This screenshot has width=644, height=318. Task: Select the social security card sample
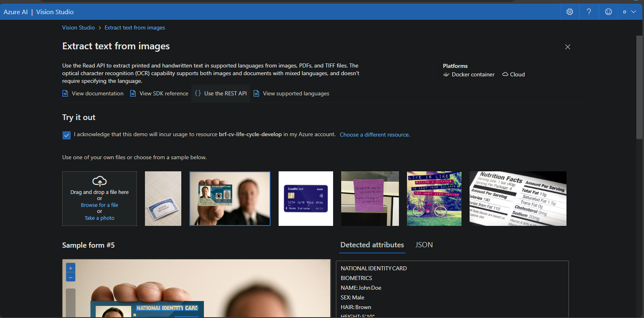[x=163, y=198]
